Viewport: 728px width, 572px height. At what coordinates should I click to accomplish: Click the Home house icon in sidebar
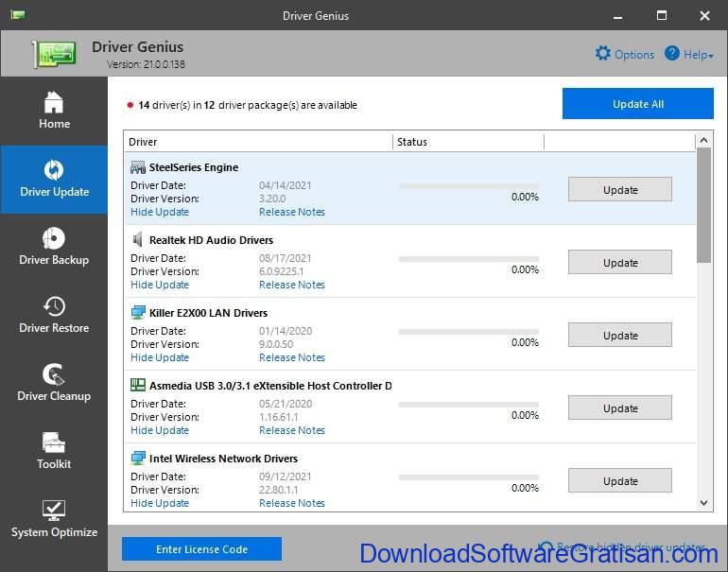tap(54, 102)
